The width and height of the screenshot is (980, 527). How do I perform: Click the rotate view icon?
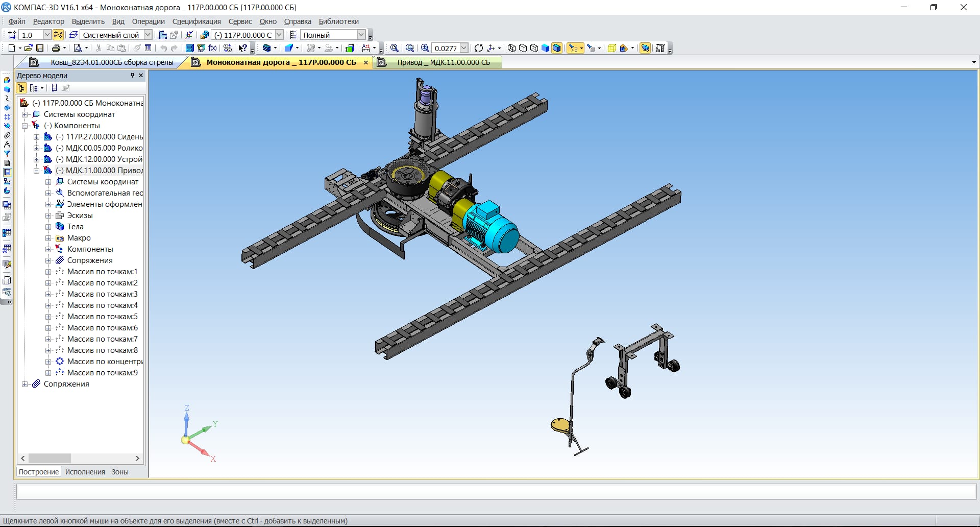[478, 48]
